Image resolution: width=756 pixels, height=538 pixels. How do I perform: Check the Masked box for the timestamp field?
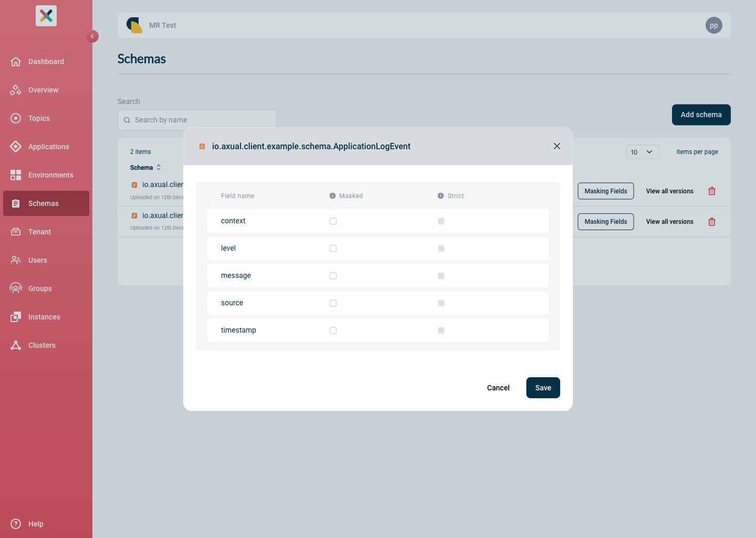click(333, 330)
